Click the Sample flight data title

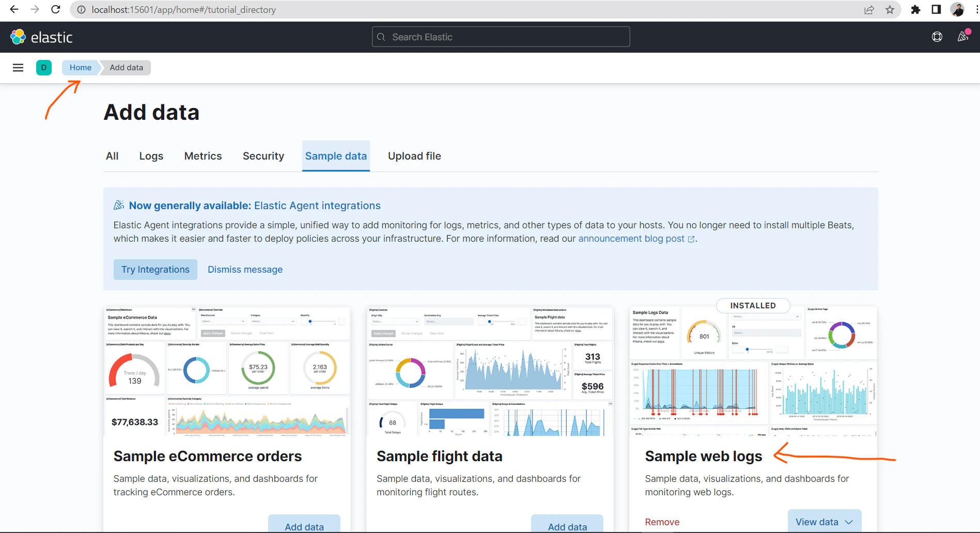pyautogui.click(x=440, y=457)
